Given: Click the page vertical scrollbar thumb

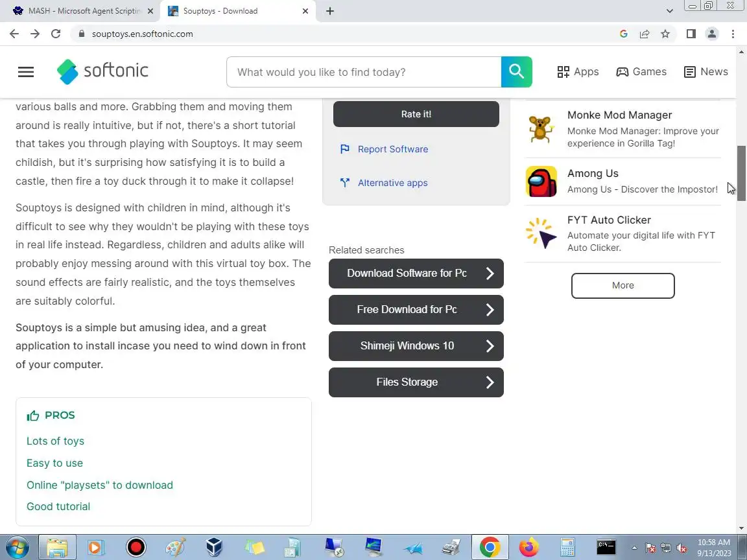Looking at the screenshot, I should (x=741, y=173).
